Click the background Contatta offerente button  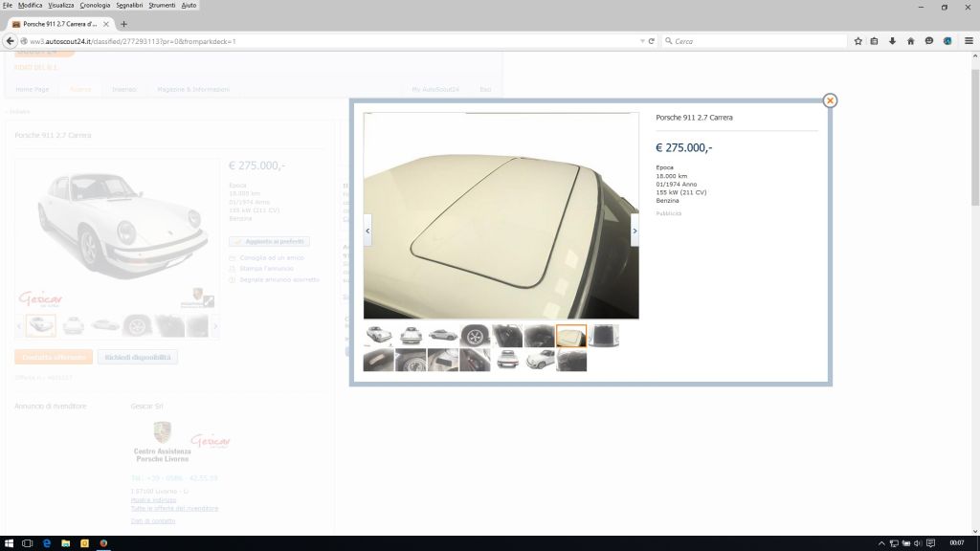[54, 358]
